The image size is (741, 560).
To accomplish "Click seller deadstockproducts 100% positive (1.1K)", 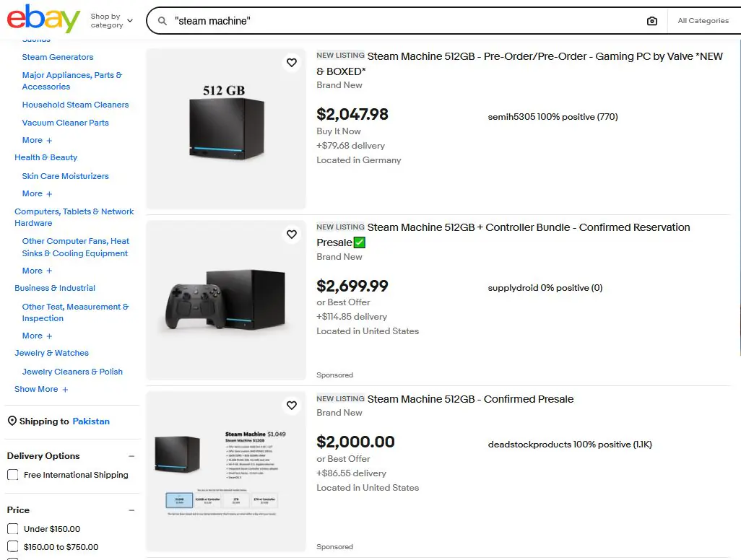I will [x=570, y=445].
